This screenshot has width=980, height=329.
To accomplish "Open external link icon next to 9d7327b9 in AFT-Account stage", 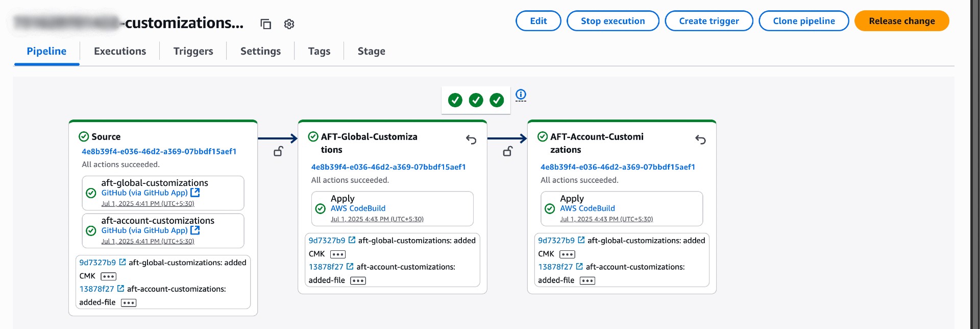I will (x=581, y=240).
